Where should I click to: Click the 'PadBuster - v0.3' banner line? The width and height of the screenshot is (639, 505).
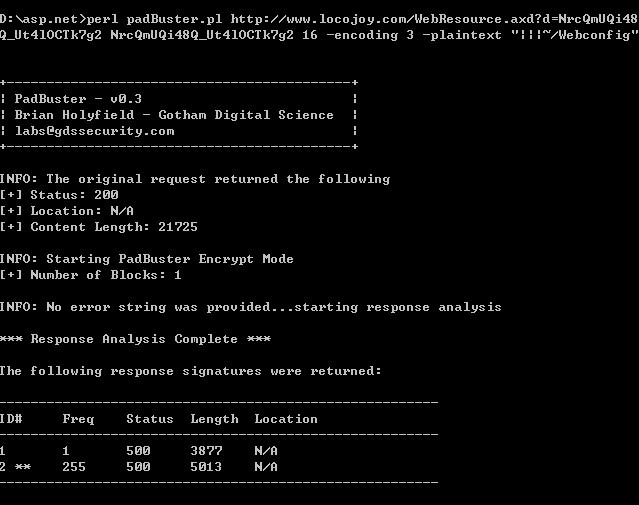(78, 99)
